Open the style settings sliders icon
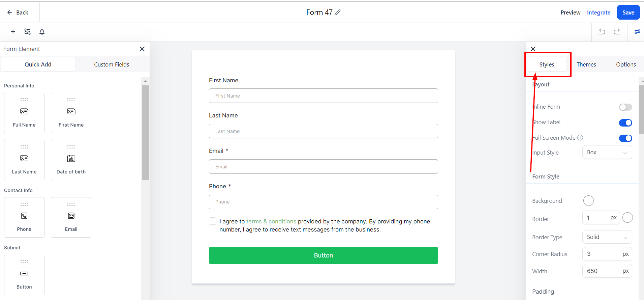644x300 pixels. coord(637,32)
